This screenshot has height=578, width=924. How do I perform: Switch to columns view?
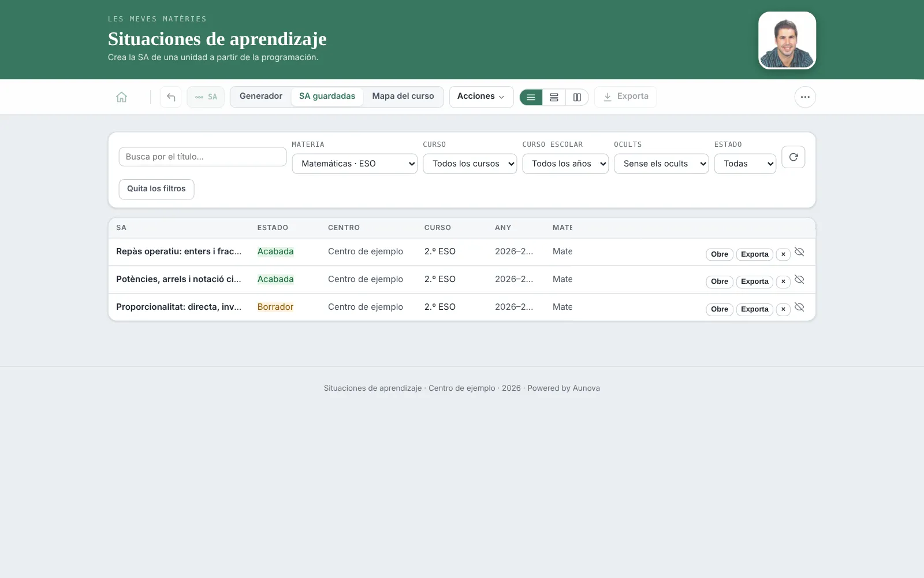(x=577, y=97)
